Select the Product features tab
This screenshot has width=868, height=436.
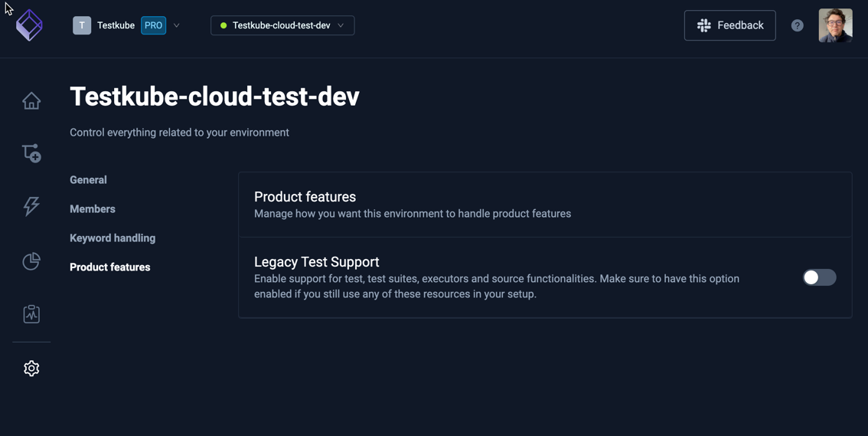coord(110,267)
